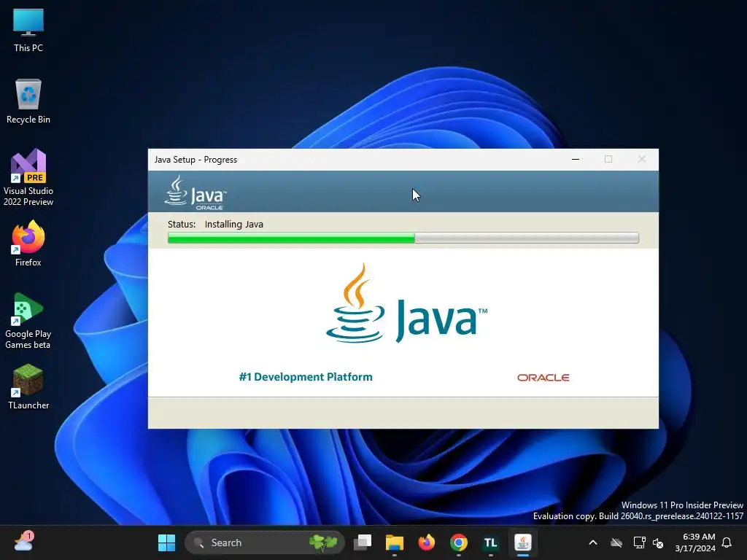This screenshot has height=560, width=747.
Task: Click the Java installation progress bar
Action: coord(403,238)
